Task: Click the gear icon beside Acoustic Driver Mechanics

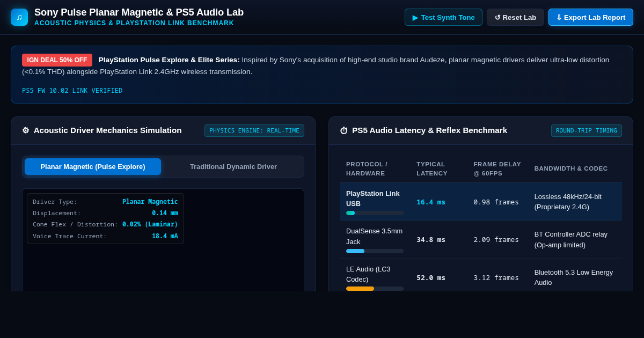Action: click(26, 130)
